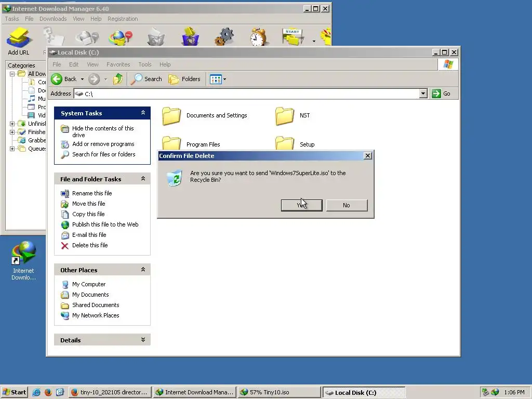Select the Program Files folder
Image resolution: width=532 pixels, height=399 pixels.
191,144
